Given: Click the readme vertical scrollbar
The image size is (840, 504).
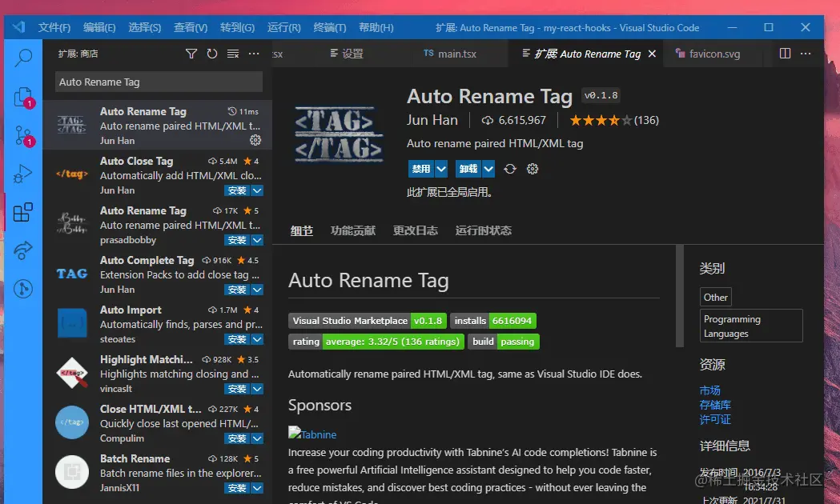Looking at the screenshot, I should 680,296.
